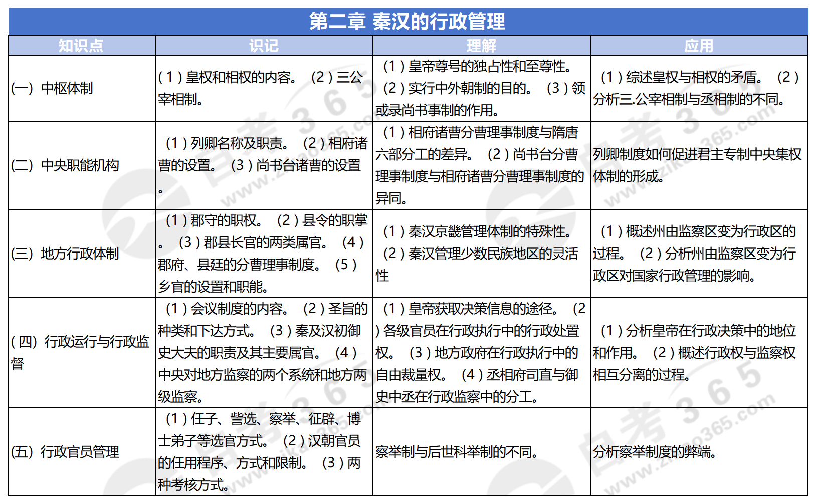816x504 pixels.
Task: Select the cell about 皇帝尊号的独占性和至尊性
Action: (x=481, y=88)
